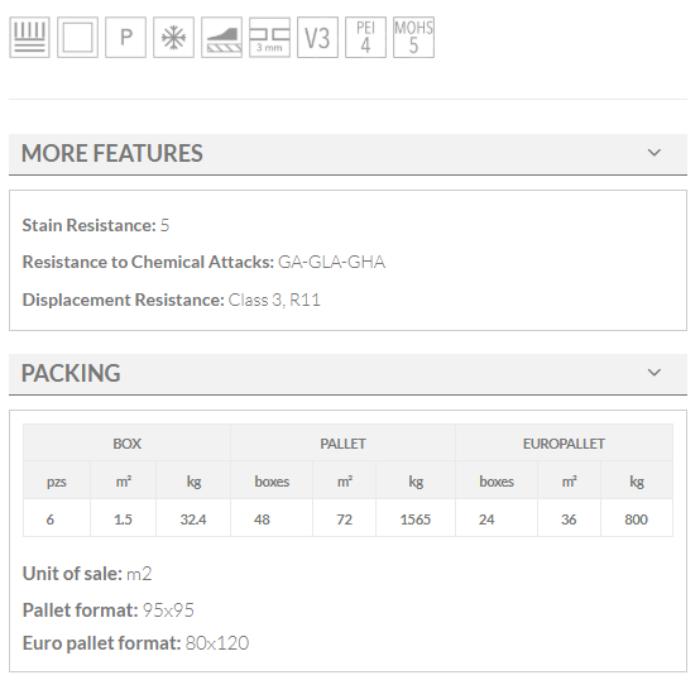Click the PALLET column header

click(342, 443)
